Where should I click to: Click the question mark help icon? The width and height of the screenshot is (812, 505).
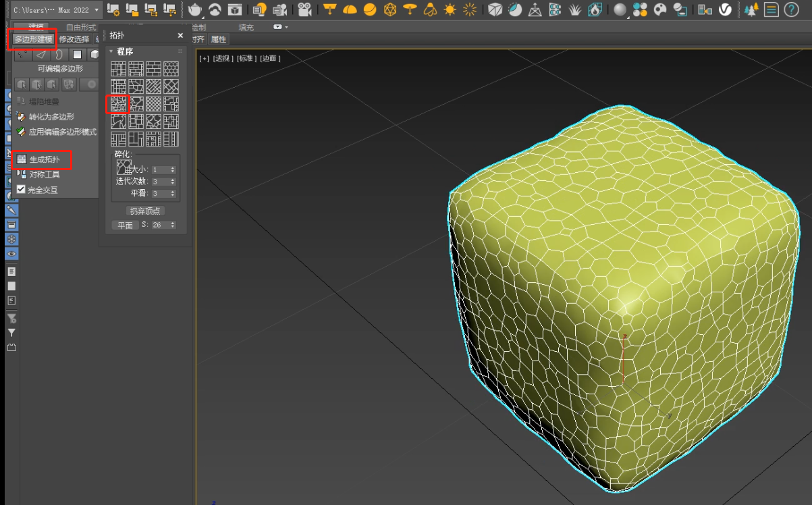791,9
